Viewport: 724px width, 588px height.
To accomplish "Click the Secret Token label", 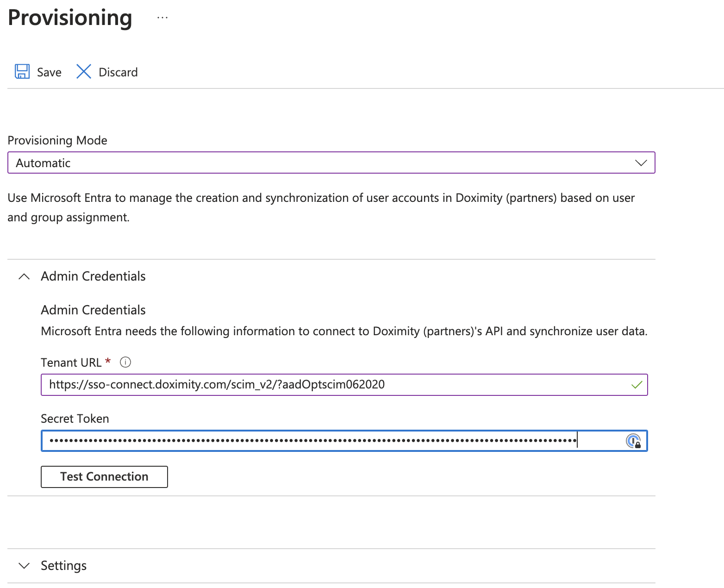I will (x=75, y=419).
